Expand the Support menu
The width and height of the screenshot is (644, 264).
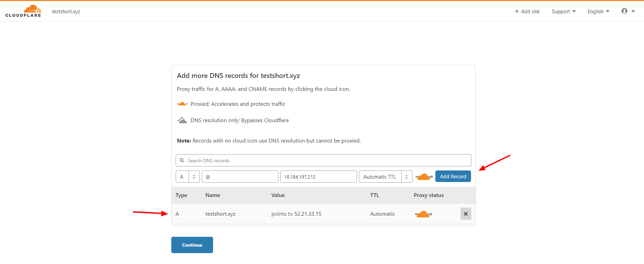pyautogui.click(x=563, y=12)
